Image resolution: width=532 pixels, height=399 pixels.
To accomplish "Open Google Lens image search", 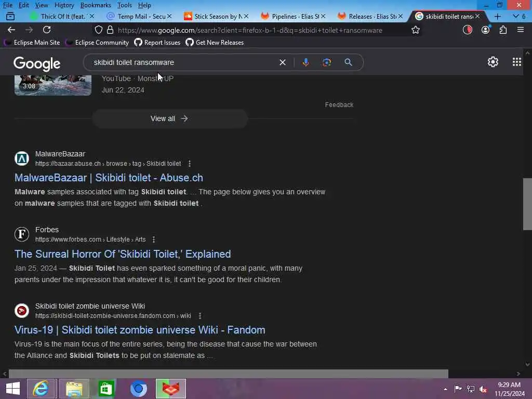I will click(327, 62).
